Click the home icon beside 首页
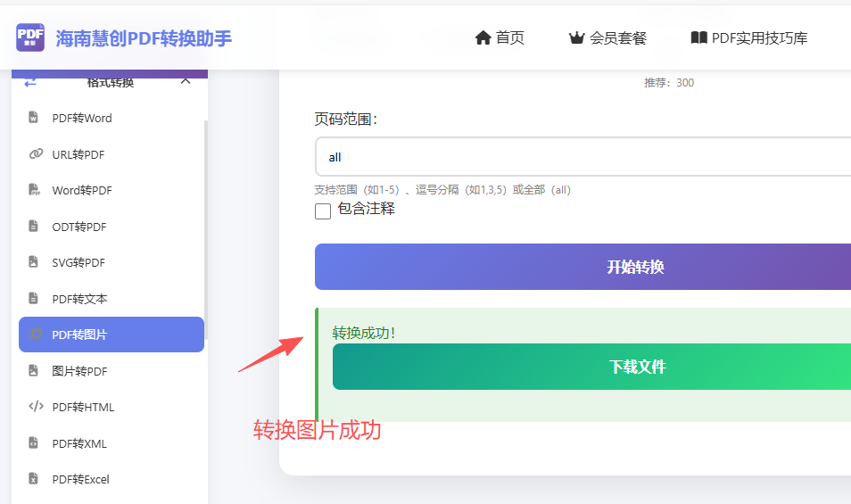The image size is (851, 504). pyautogui.click(x=483, y=37)
